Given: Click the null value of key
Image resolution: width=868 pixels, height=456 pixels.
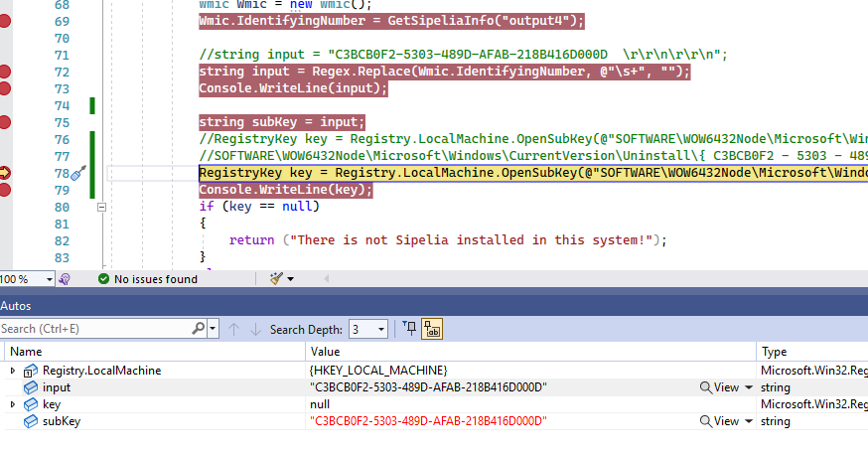Looking at the screenshot, I should coord(320,404).
